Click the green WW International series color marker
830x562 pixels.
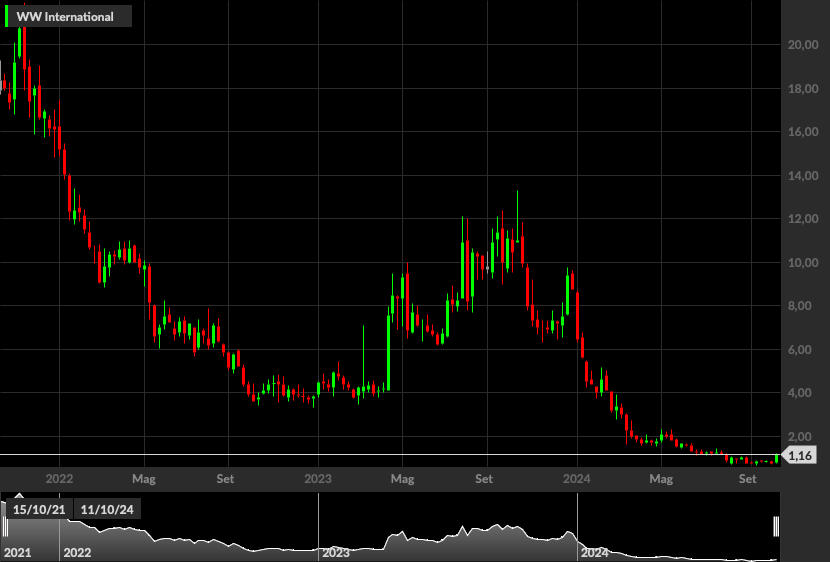6,17
